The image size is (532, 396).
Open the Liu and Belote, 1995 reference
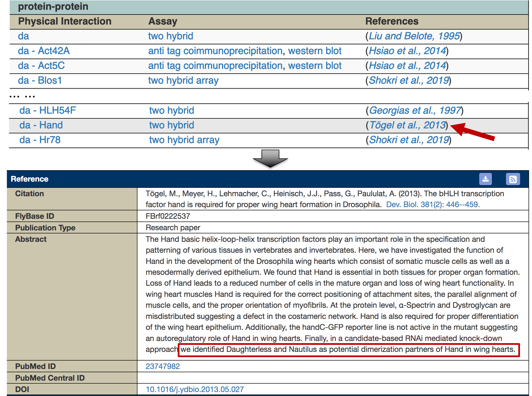pyautogui.click(x=414, y=36)
